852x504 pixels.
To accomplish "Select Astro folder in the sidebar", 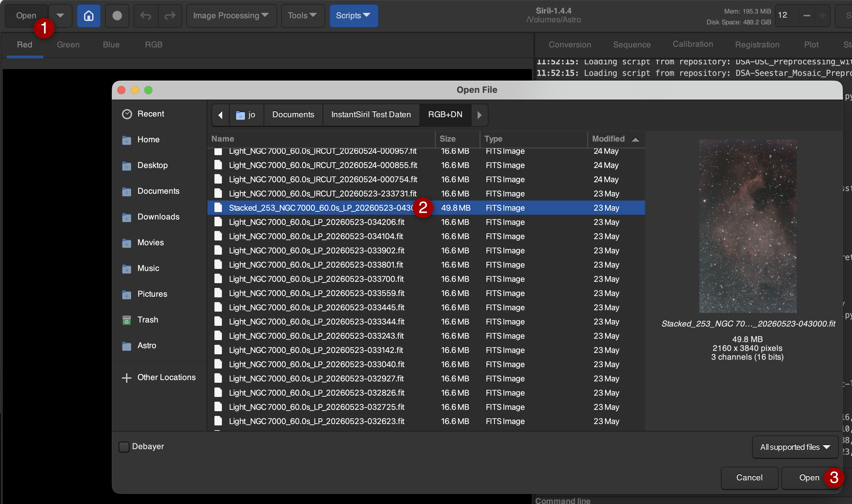I will (x=160, y=346).
